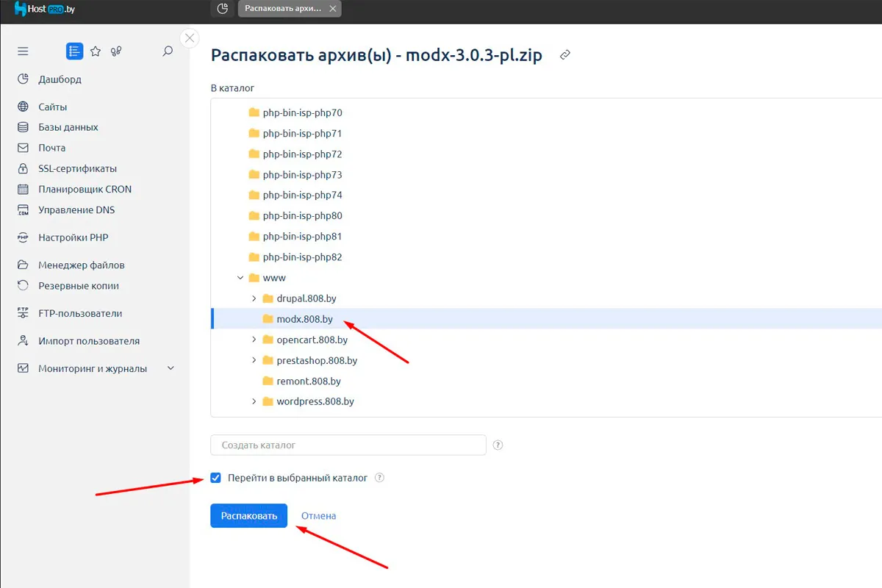Screen dimensions: 882x588
Task: Select the prestashop.808.by folder name
Action: point(317,360)
